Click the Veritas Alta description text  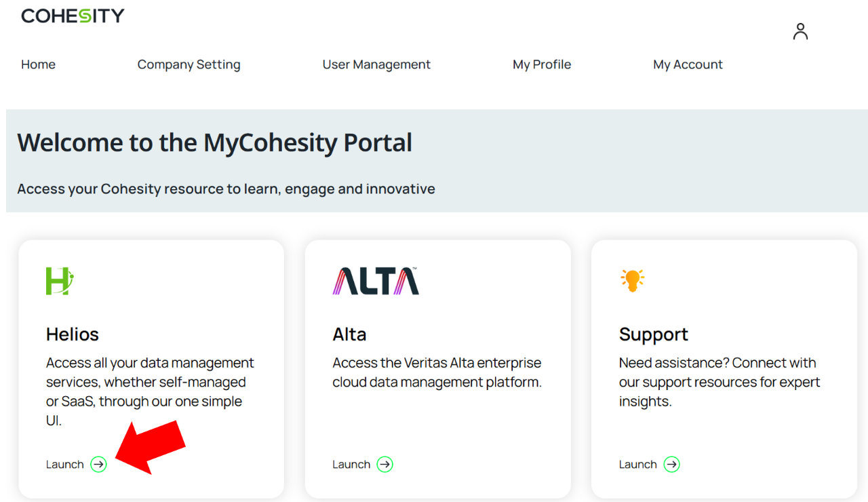tap(437, 372)
